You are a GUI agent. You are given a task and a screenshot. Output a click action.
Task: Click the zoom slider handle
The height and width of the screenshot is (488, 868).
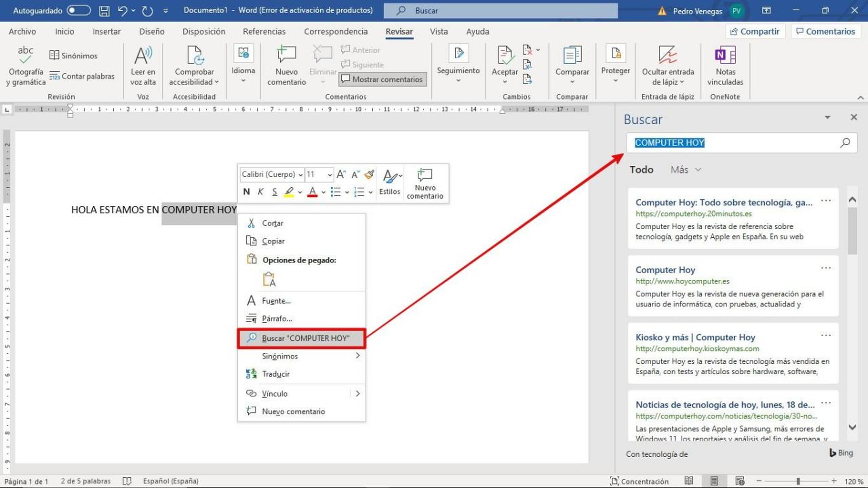coord(798,481)
